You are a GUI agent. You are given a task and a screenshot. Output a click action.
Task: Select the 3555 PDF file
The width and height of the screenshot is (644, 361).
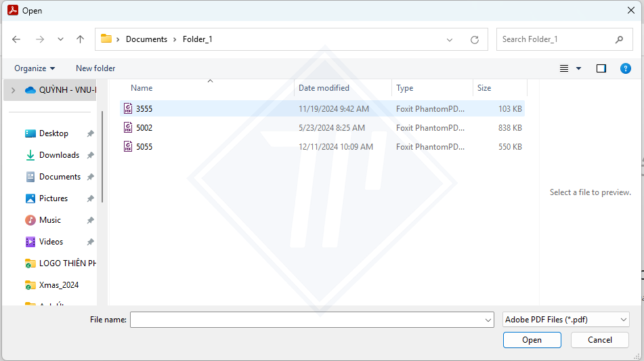click(144, 108)
